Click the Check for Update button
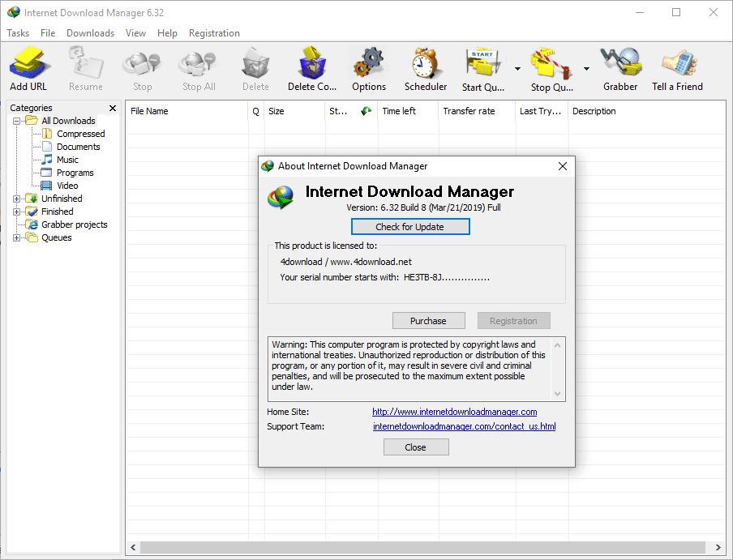This screenshot has width=733, height=560. [x=410, y=227]
